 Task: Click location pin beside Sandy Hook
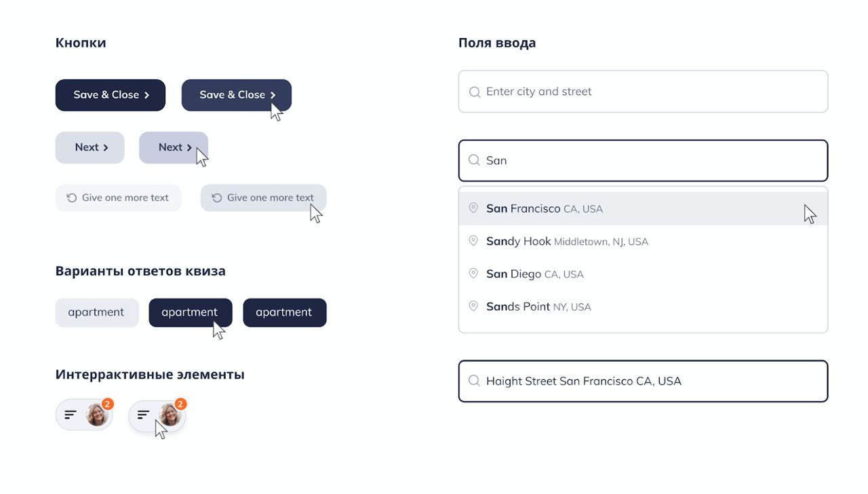(x=473, y=241)
